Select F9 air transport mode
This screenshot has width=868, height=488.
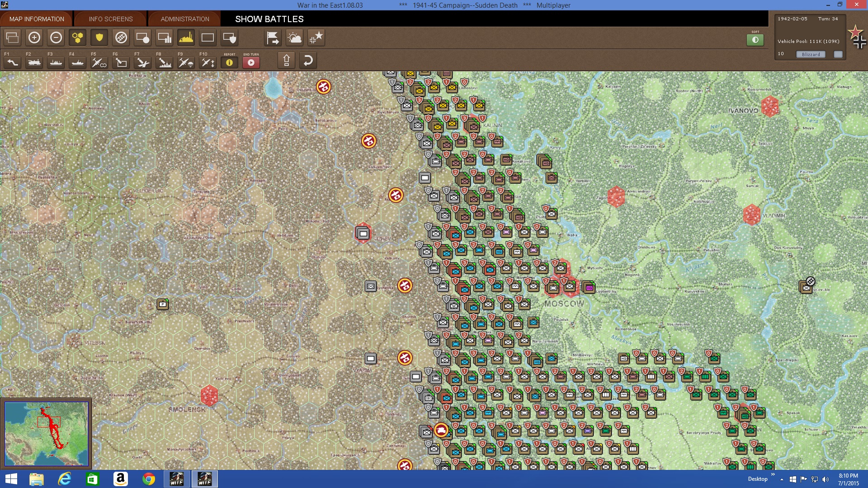186,62
